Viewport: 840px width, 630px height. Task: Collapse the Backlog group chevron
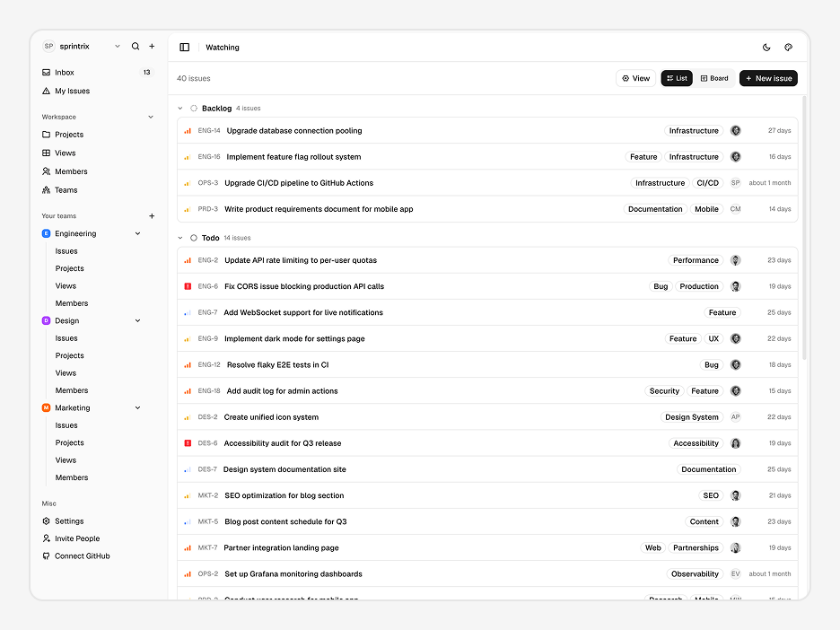(180, 109)
